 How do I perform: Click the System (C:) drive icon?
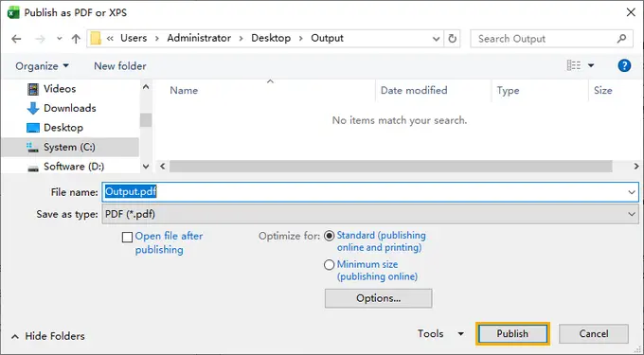coord(32,148)
